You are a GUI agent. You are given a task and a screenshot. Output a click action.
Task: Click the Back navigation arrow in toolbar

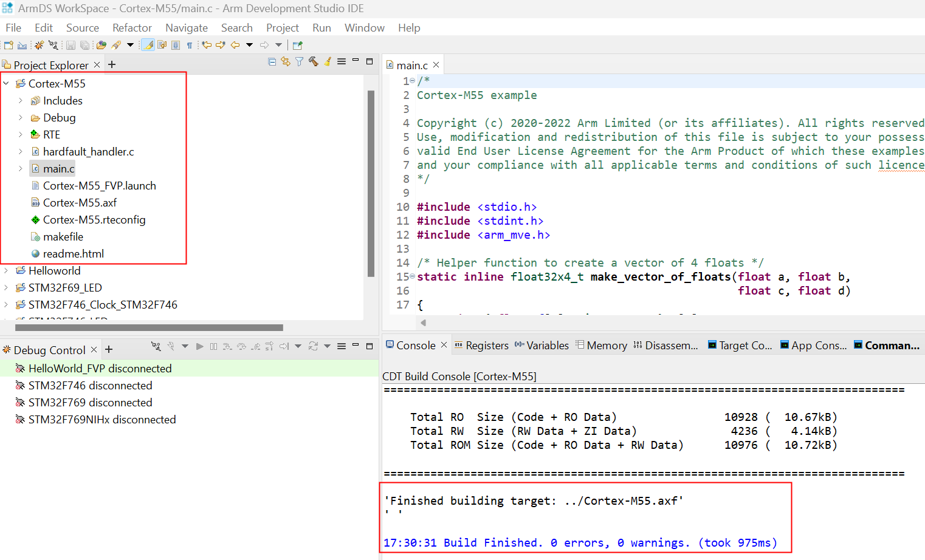coord(235,45)
